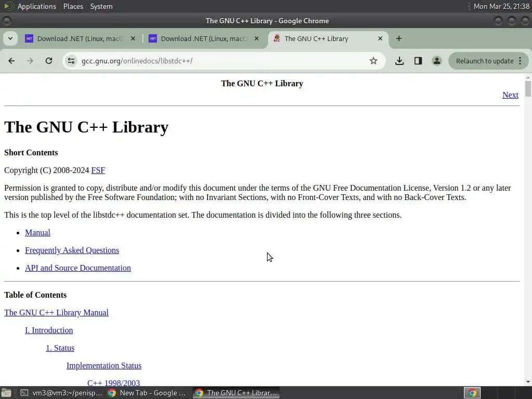View site information icon in address bar
Screen dimensions: 532x399
coord(71,61)
